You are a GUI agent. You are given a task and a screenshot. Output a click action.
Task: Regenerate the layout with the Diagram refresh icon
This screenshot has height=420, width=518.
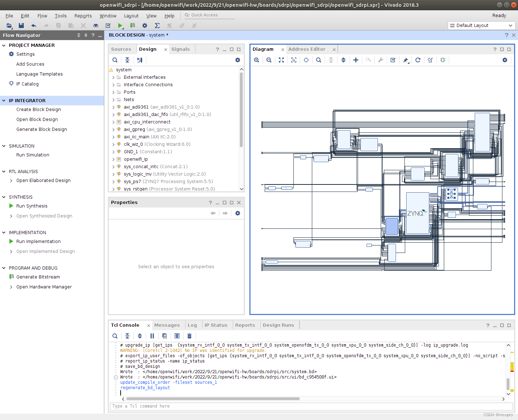[x=418, y=60]
